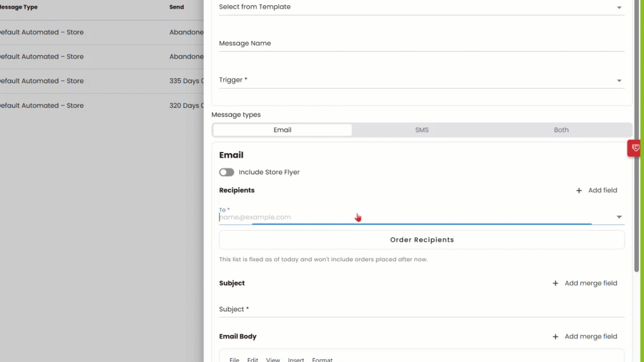The image size is (644, 362).
Task: Click the Order Recipients button
Action: pyautogui.click(x=422, y=240)
